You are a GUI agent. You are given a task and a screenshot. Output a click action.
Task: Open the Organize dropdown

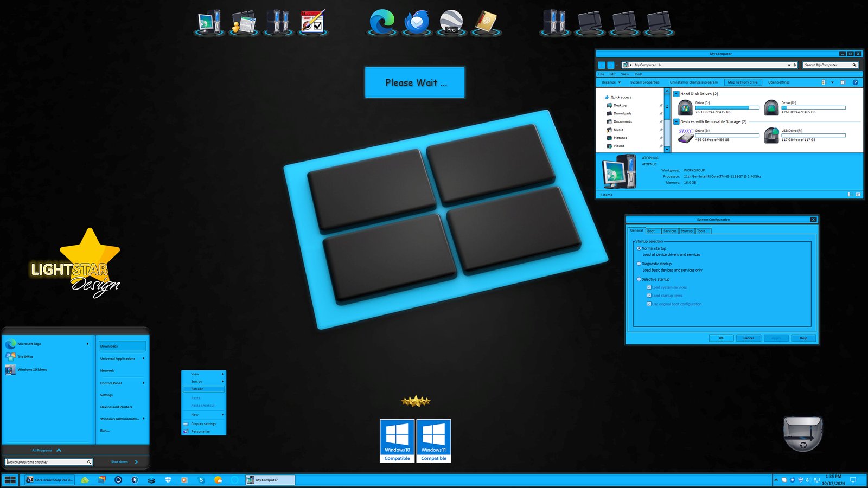click(611, 82)
